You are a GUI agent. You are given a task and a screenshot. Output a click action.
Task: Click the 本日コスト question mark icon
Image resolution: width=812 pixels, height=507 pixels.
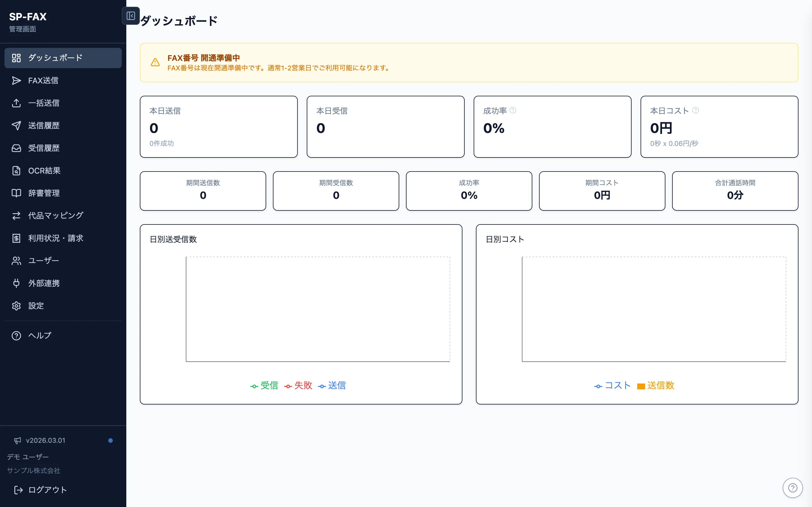pyautogui.click(x=696, y=110)
